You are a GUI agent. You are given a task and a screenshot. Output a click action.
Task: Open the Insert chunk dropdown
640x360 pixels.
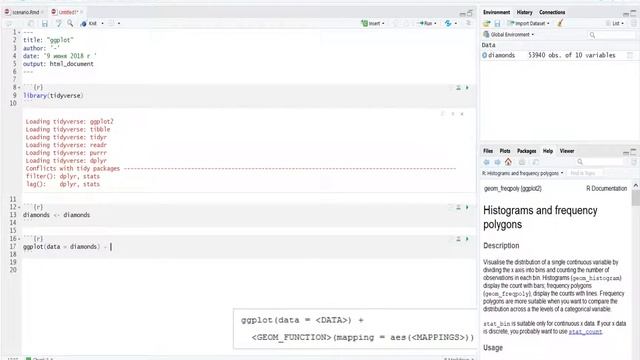click(373, 24)
